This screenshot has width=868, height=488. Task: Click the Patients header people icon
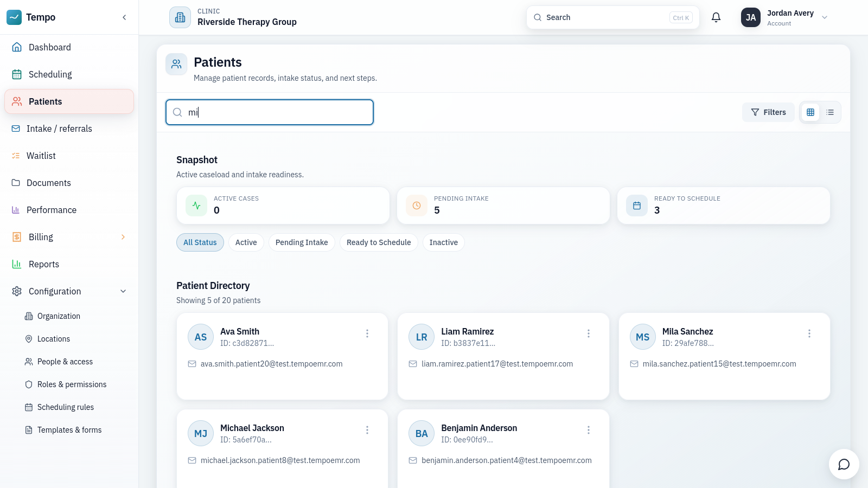176,64
